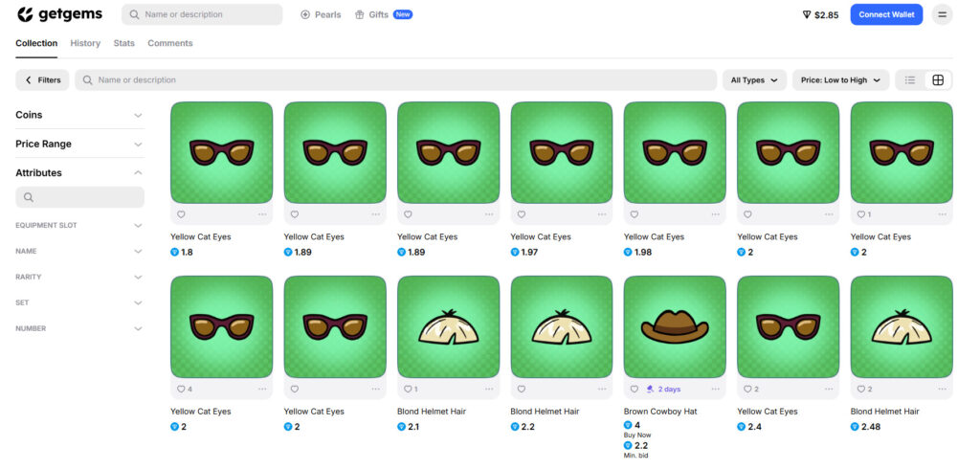Click the TON price $2.85 indicator
The width and height of the screenshot is (980, 469).
click(x=820, y=15)
